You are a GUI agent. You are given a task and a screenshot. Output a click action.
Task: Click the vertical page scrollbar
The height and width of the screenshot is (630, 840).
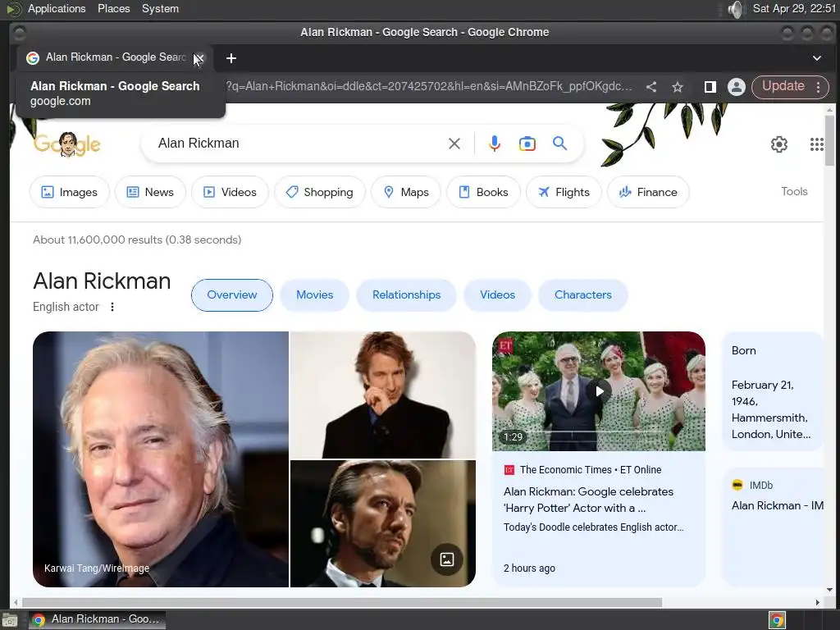(x=829, y=139)
